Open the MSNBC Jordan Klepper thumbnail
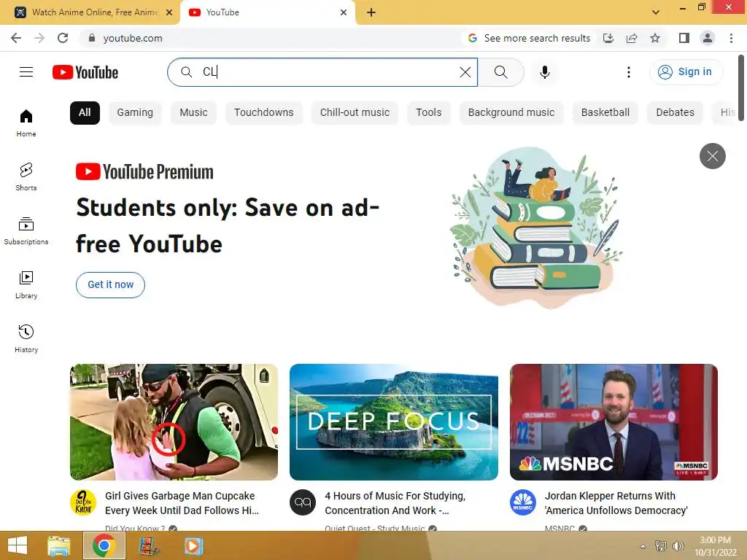Image resolution: width=747 pixels, height=560 pixels. (614, 422)
